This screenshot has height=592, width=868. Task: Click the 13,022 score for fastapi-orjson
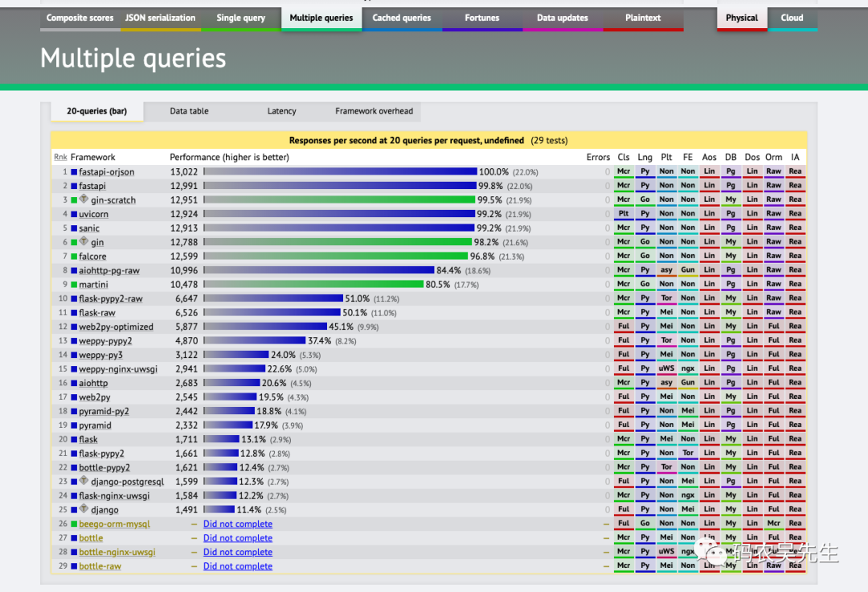184,172
